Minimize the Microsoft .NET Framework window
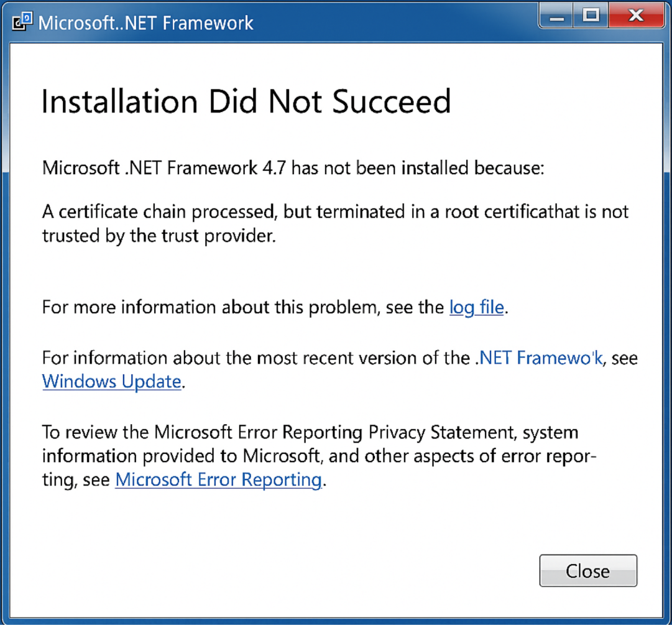This screenshot has width=672, height=625. pos(556,16)
